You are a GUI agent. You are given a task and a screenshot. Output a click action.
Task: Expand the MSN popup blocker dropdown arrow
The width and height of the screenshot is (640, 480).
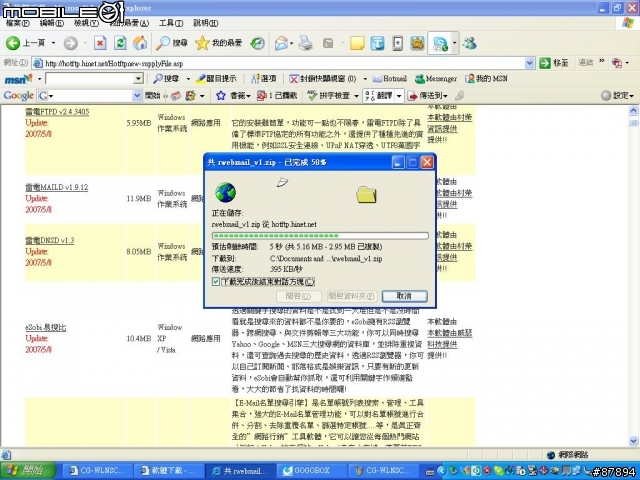click(x=365, y=78)
